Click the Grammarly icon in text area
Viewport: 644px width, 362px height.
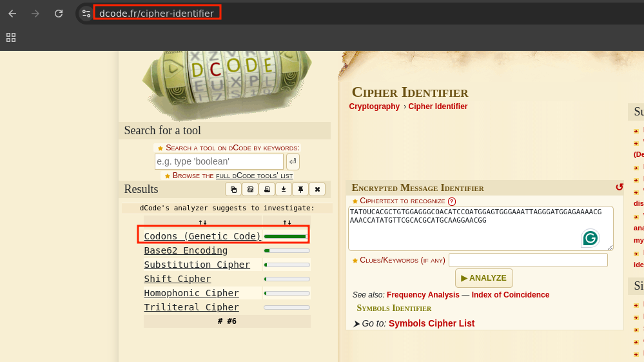click(590, 238)
